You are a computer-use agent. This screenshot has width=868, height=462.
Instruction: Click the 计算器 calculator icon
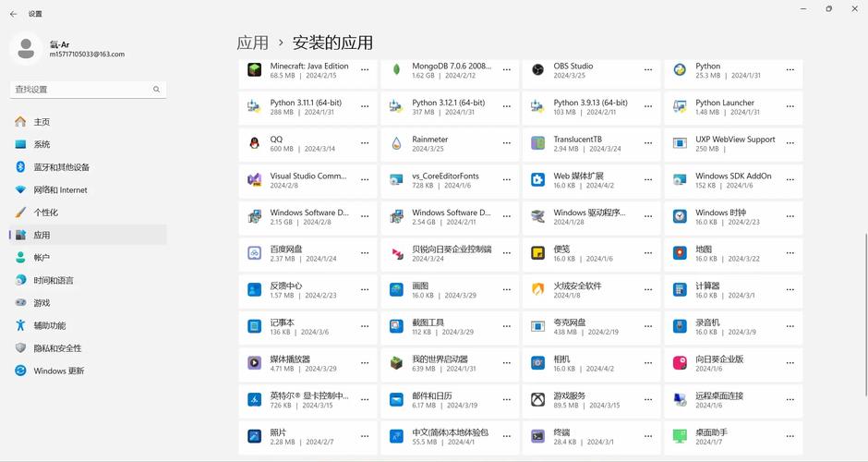[x=680, y=290]
